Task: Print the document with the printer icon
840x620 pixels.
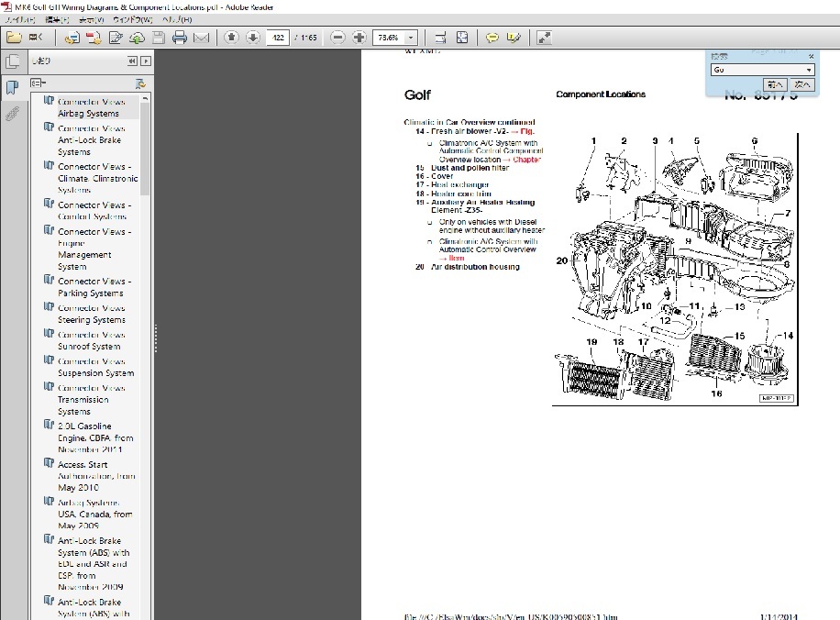Action: (x=180, y=38)
